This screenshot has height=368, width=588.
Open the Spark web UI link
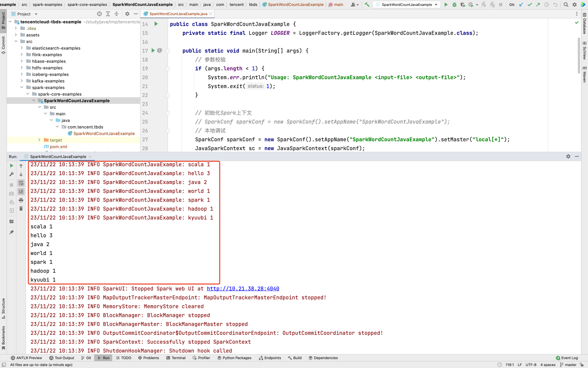(243, 289)
